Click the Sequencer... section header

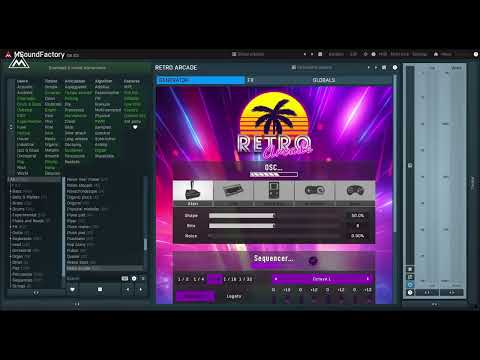[274, 258]
